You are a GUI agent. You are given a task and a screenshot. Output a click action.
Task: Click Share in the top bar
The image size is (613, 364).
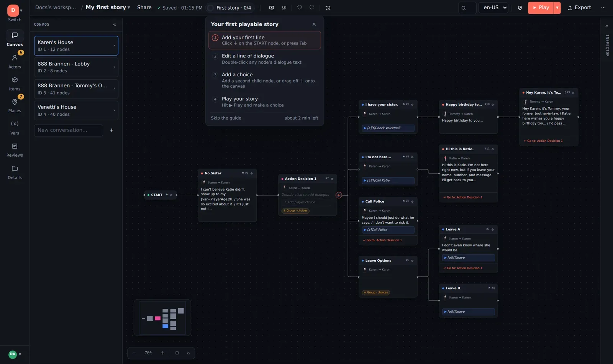click(144, 7)
